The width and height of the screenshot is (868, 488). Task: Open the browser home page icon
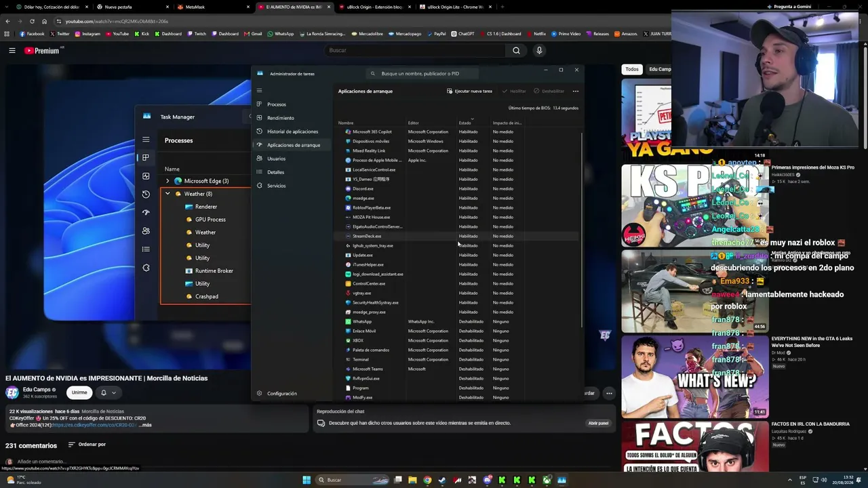coord(44,21)
